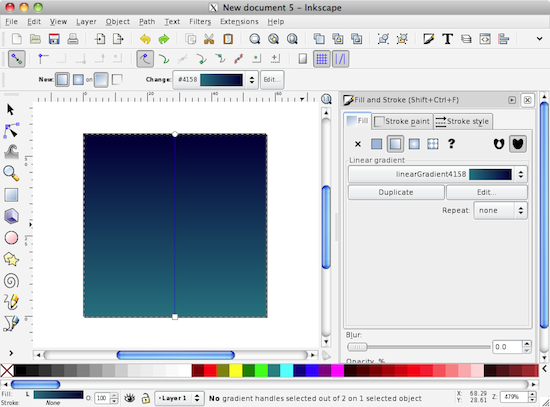Toggle snap to path nodes

(145, 59)
